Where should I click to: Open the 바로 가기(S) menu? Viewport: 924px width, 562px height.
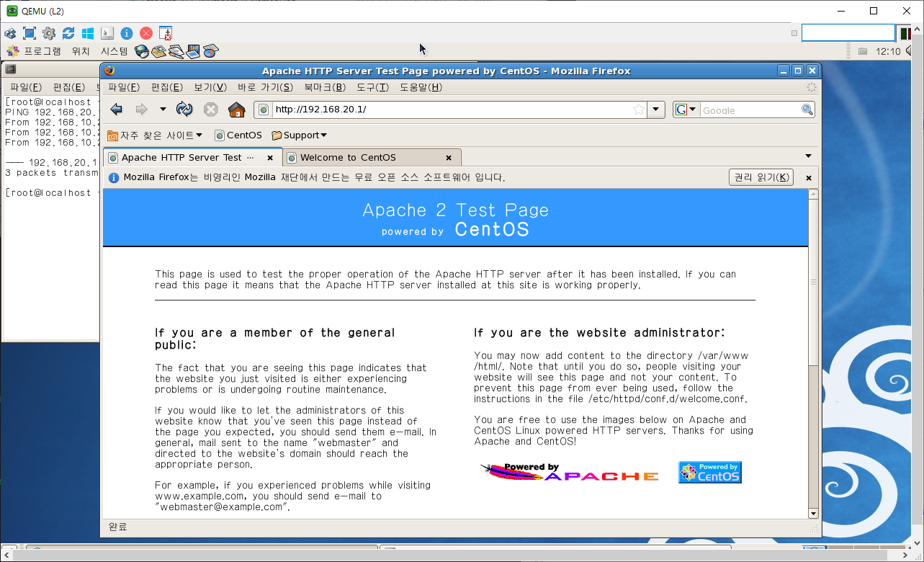click(265, 87)
